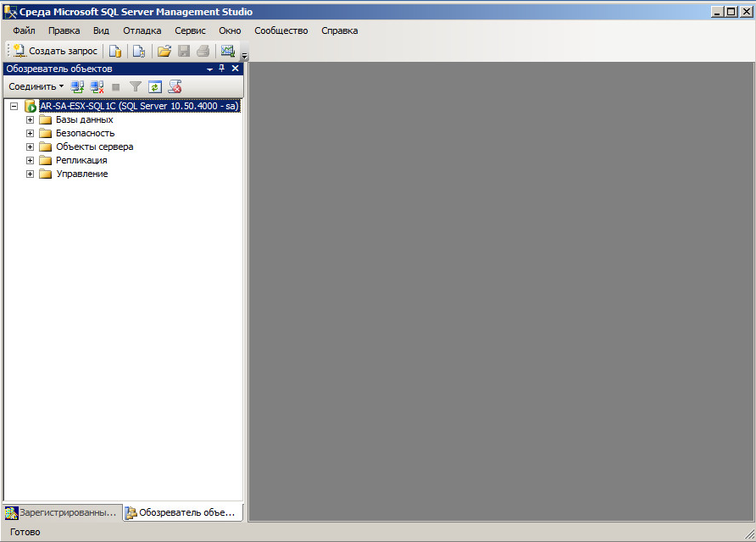756x542 pixels.
Task: Click the Базы данных folder icon
Action: [45, 119]
